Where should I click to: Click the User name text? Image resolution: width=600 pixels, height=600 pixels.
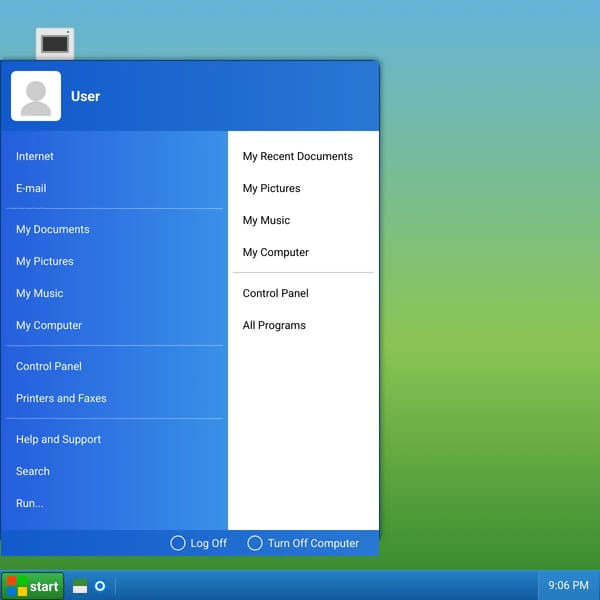pos(86,96)
